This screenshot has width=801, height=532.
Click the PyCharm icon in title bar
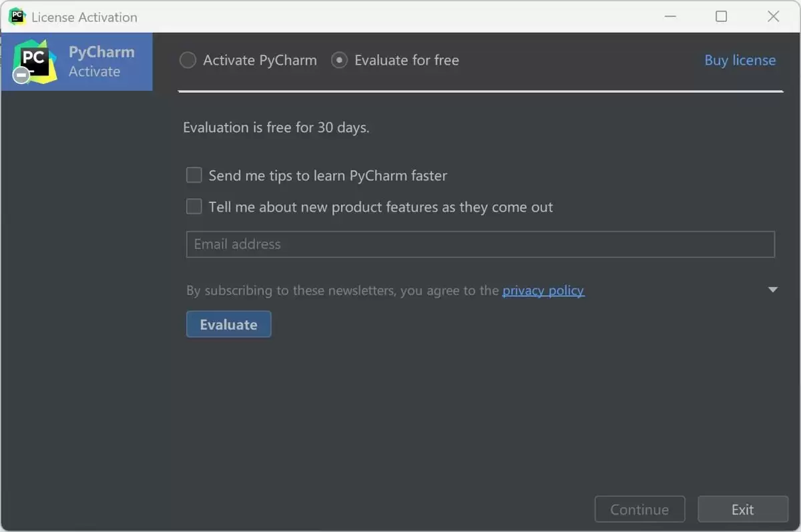pos(17,17)
